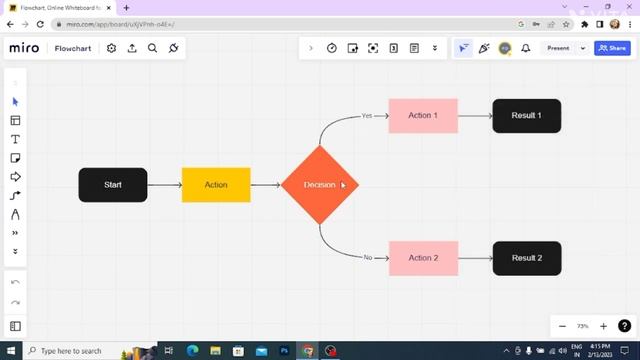The width and height of the screenshot is (640, 360).
Task: Go to Miro home via logo
Action: point(24,48)
